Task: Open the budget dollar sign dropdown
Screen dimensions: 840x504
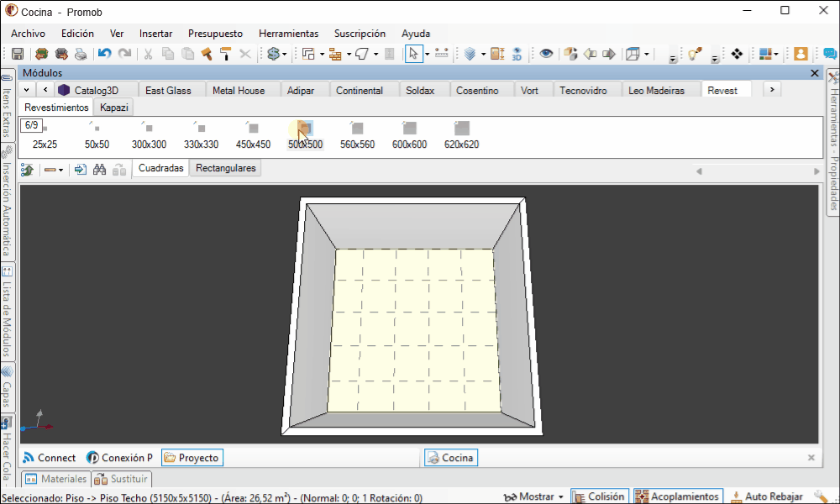Action: (276, 54)
